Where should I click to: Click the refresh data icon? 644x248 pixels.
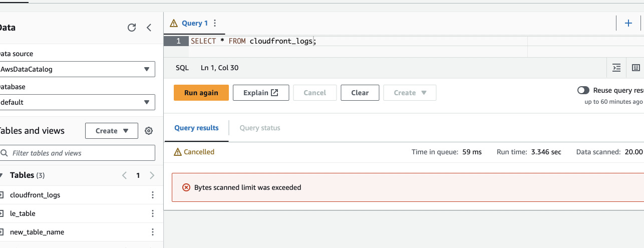coord(132,28)
